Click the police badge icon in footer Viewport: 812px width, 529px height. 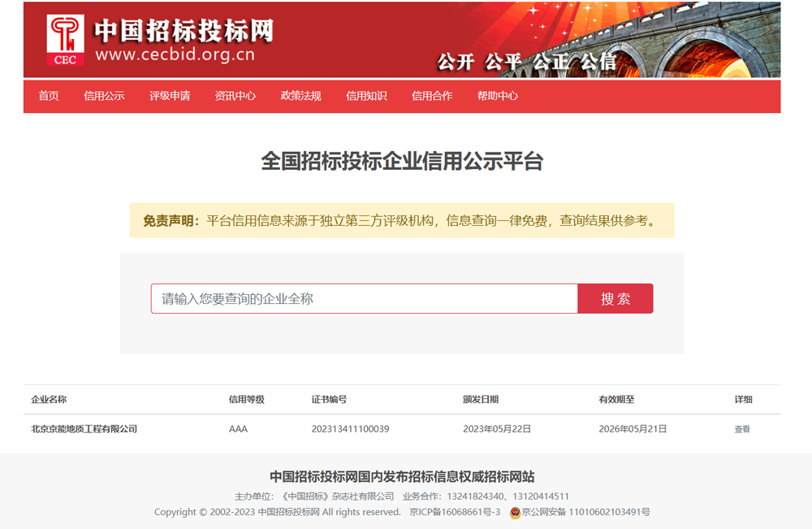tap(515, 513)
